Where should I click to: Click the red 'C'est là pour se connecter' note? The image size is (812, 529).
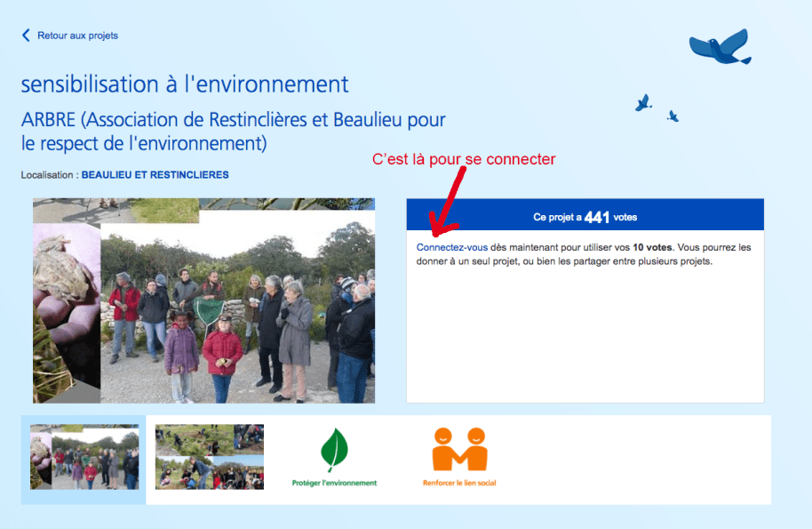click(x=464, y=159)
